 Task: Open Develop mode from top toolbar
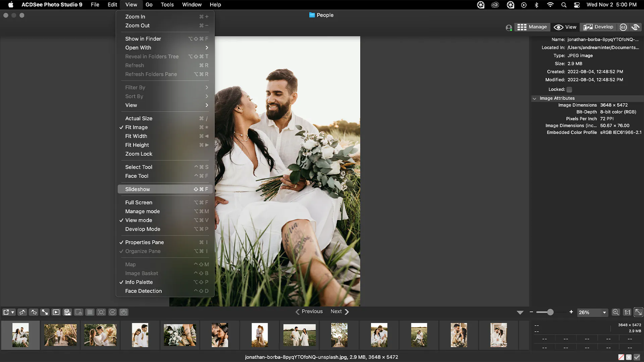[x=598, y=27]
